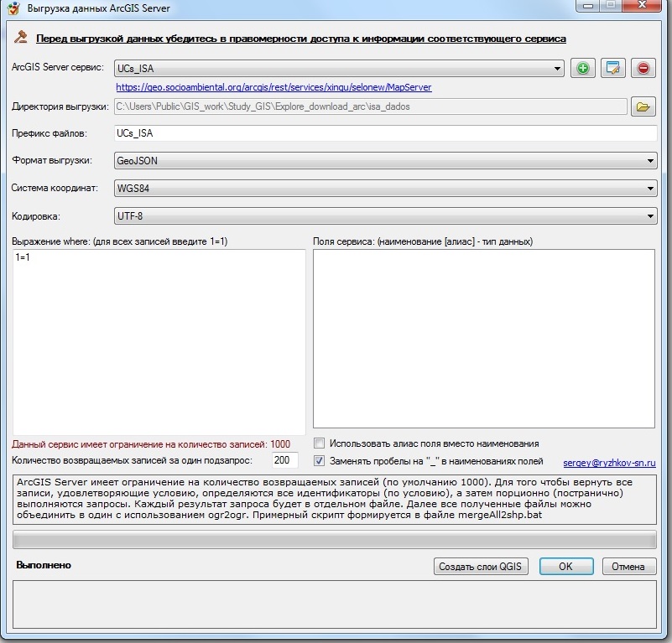Click the file prefix field UCs_ISA
The width and height of the screenshot is (672, 643).
385,133
